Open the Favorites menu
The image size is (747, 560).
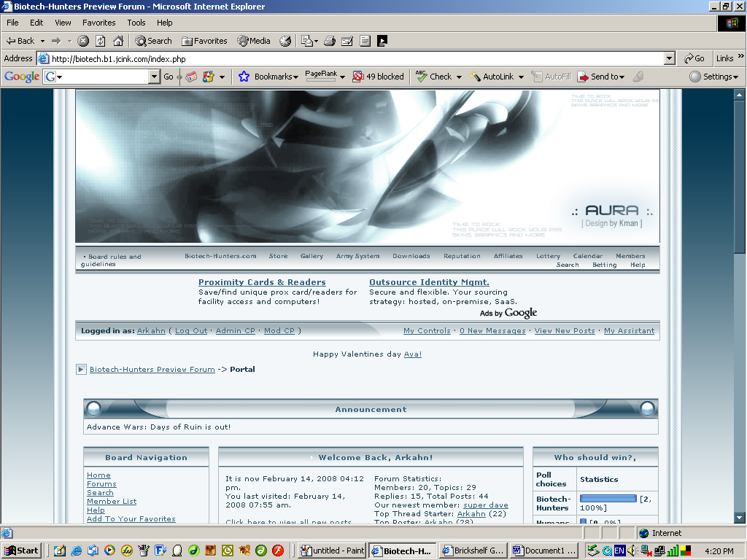click(x=98, y=23)
